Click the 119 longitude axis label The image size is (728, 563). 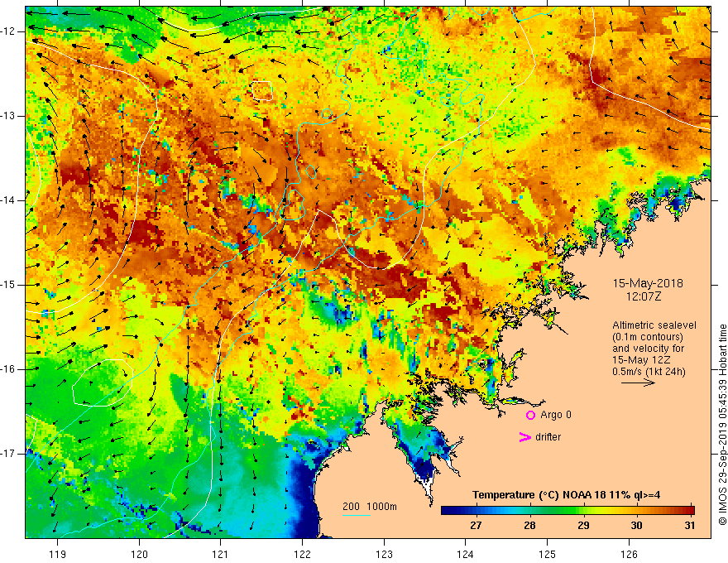[x=58, y=554]
